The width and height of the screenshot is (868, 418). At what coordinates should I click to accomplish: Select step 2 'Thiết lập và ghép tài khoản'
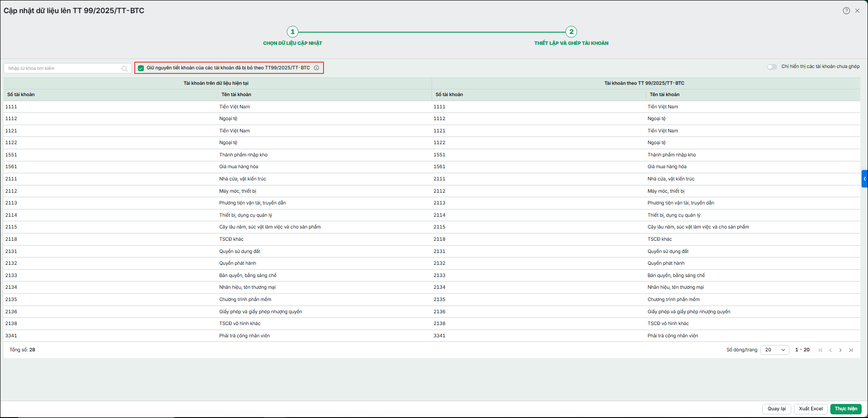point(571,36)
